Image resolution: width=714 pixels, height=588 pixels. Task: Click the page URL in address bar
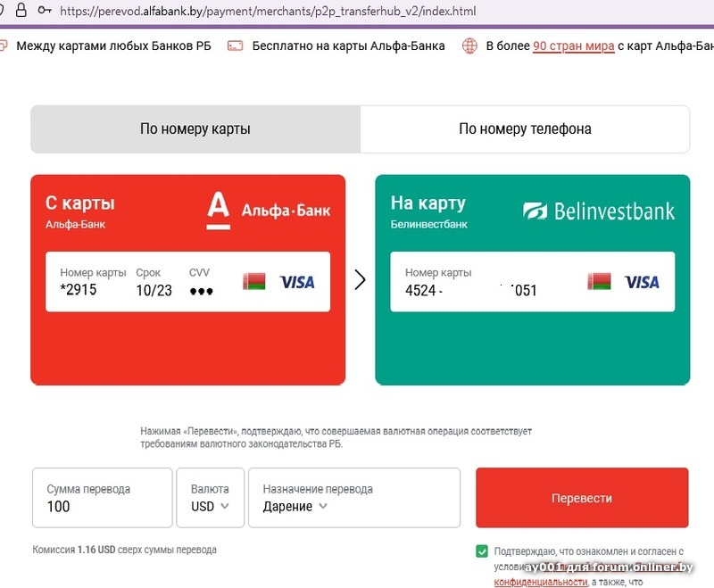tap(268, 11)
